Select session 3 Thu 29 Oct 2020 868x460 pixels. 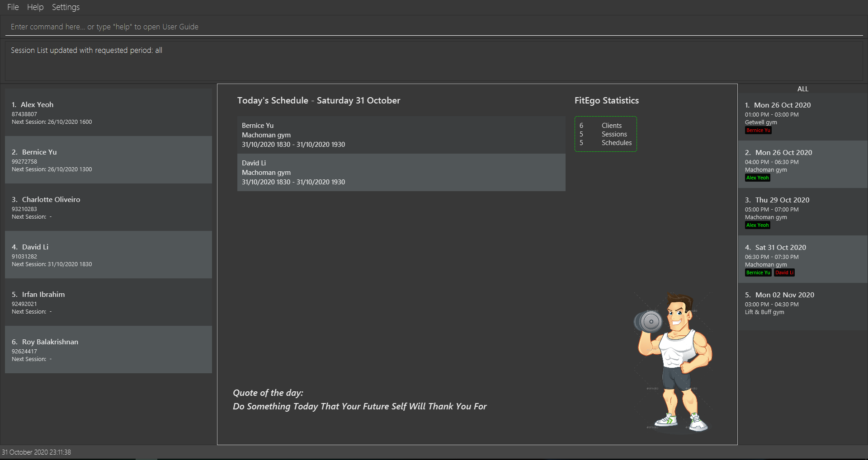pos(803,211)
